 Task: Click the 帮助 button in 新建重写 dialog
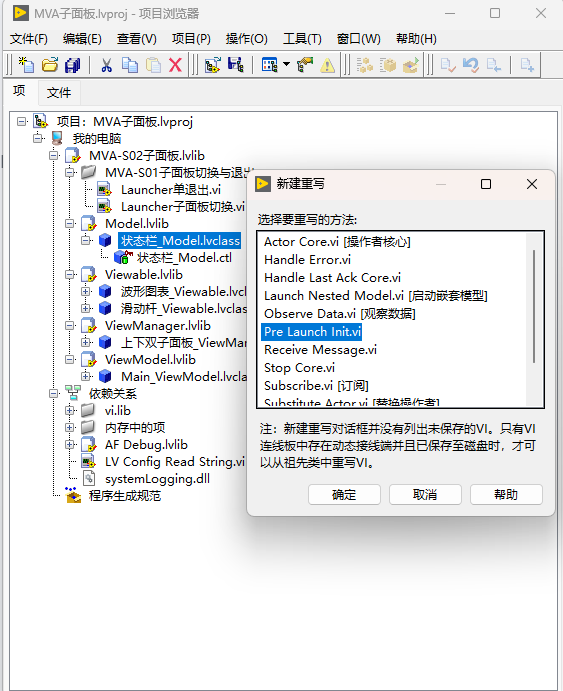coord(506,494)
